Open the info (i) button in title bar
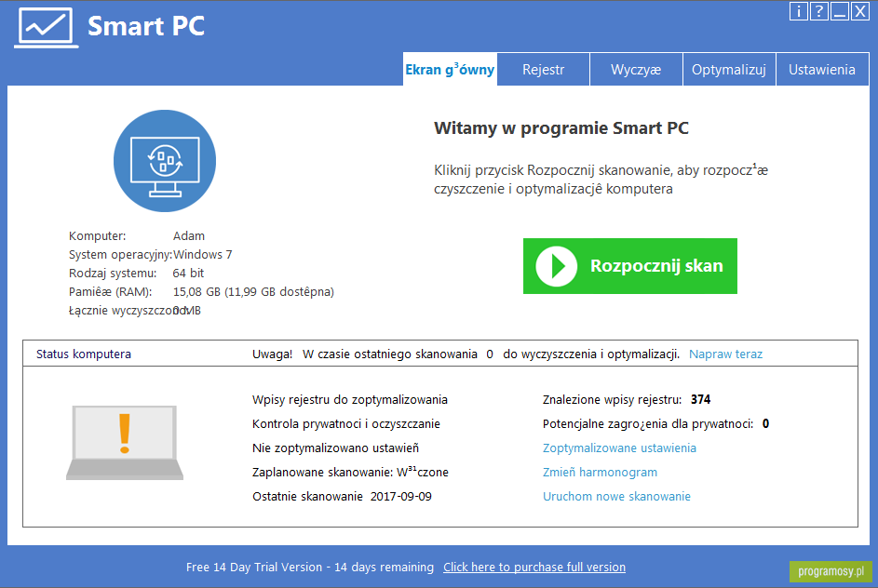This screenshot has width=878, height=588. [799, 11]
